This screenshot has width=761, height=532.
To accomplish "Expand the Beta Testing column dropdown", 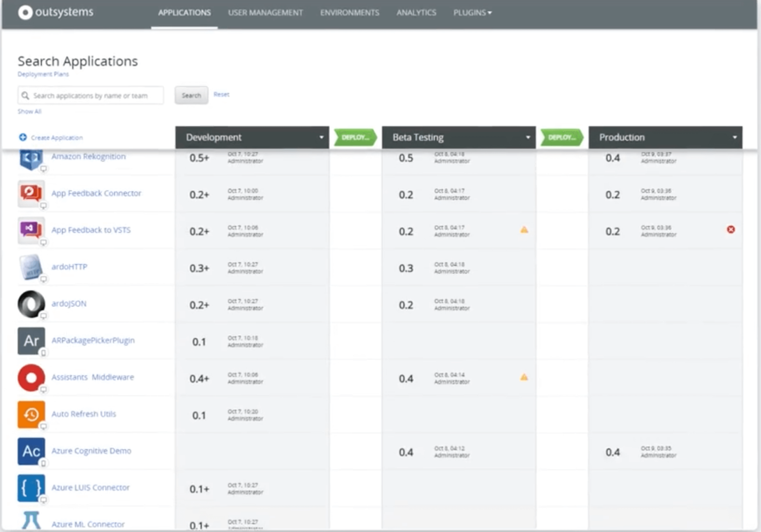I will coord(528,137).
